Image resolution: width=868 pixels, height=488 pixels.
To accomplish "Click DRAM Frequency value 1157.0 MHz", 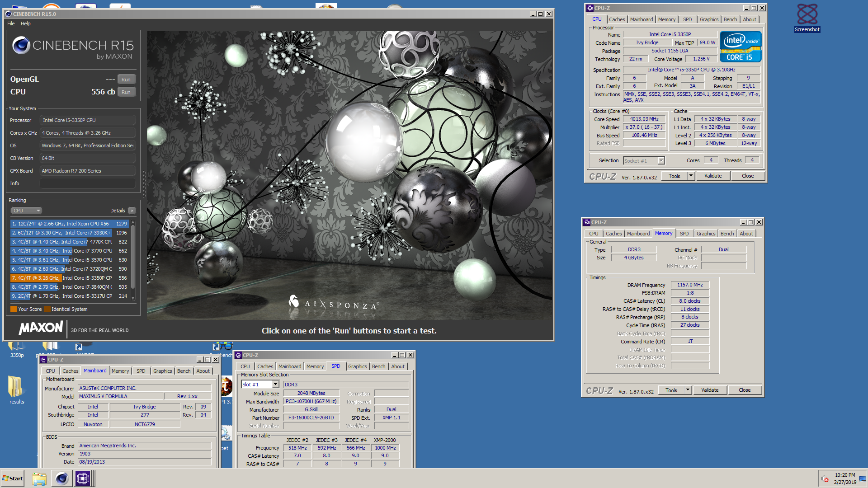I will [x=690, y=285].
